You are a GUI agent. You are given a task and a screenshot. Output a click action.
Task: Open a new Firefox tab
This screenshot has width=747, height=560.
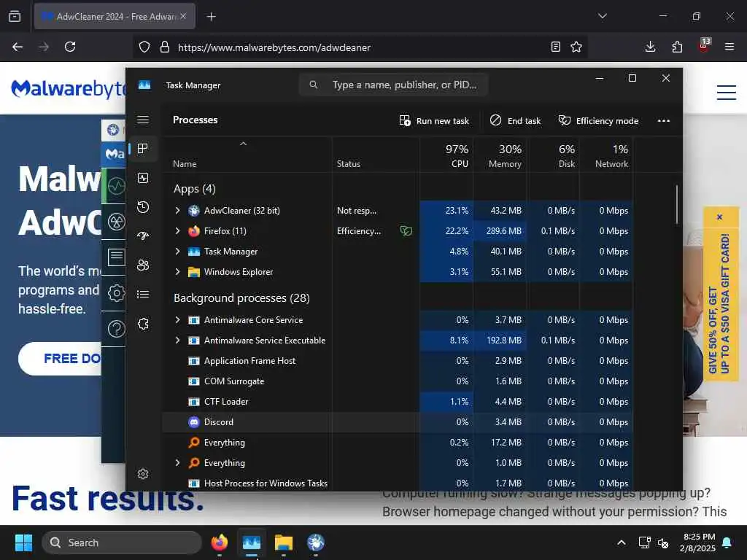point(212,17)
